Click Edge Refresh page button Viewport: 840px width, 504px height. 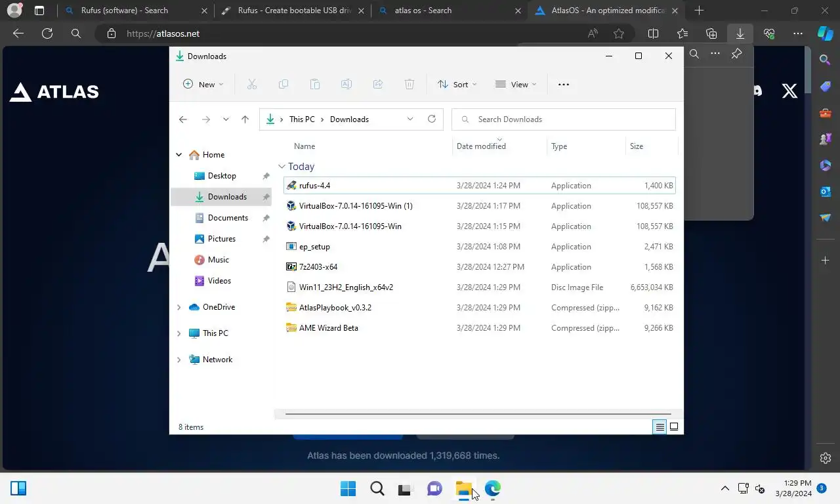[x=47, y=33]
